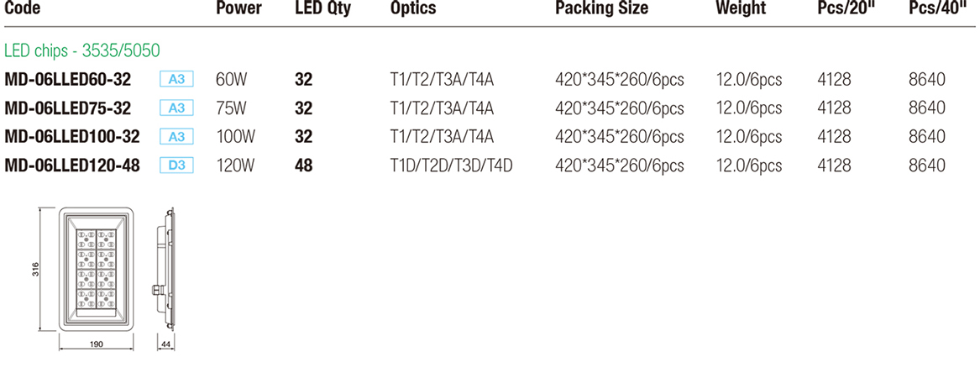This screenshot has width=980, height=373.
Task: Click the 120W power value
Action: (x=236, y=165)
